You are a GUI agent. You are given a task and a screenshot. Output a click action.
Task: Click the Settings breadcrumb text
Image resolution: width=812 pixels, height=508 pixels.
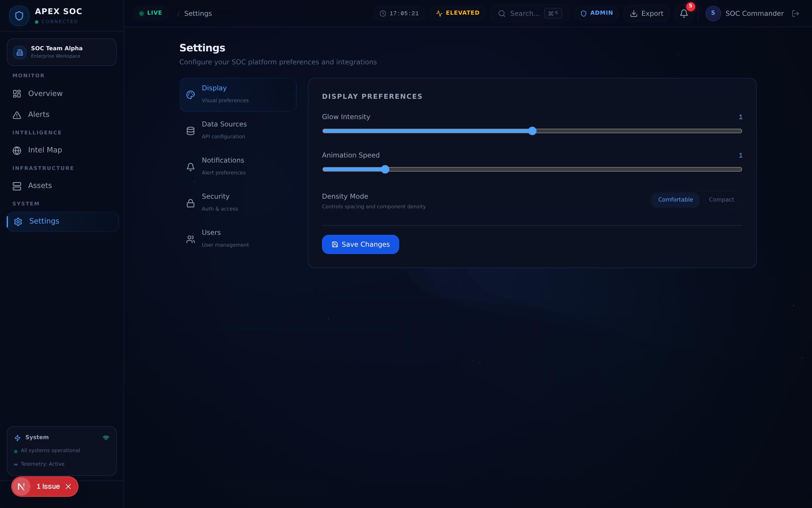[x=198, y=14]
